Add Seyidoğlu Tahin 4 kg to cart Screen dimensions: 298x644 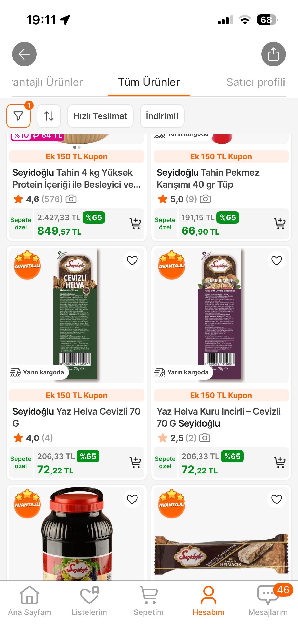135,224
